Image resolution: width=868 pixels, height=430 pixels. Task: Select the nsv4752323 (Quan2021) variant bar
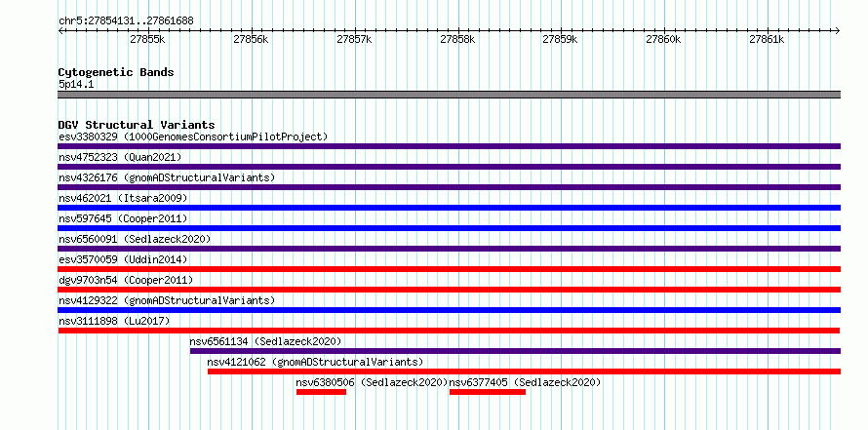[449, 167]
